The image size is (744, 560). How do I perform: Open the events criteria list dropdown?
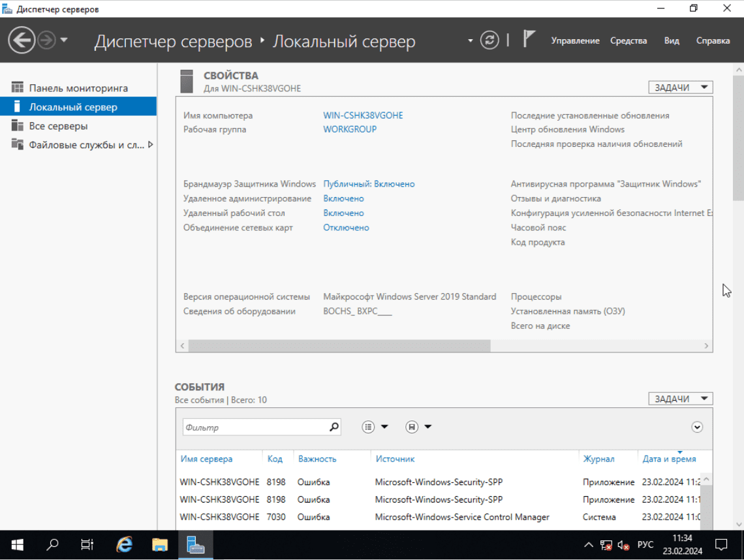pos(375,427)
